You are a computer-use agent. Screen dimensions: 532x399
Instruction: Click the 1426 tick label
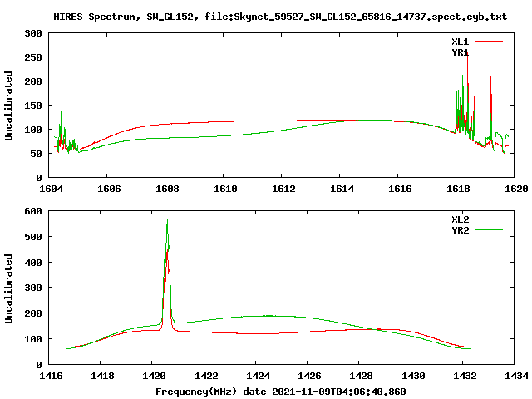309,376
